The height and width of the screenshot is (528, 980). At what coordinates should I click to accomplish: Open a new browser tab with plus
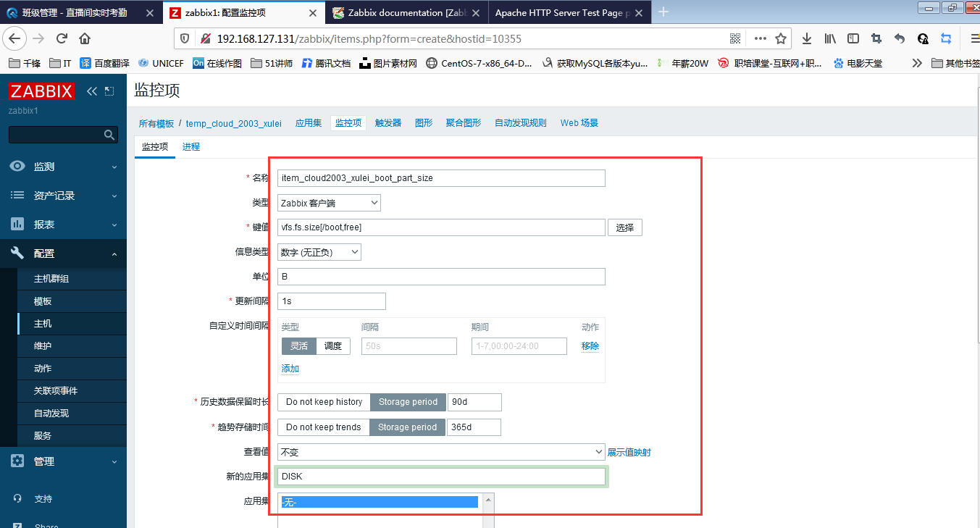pyautogui.click(x=663, y=12)
